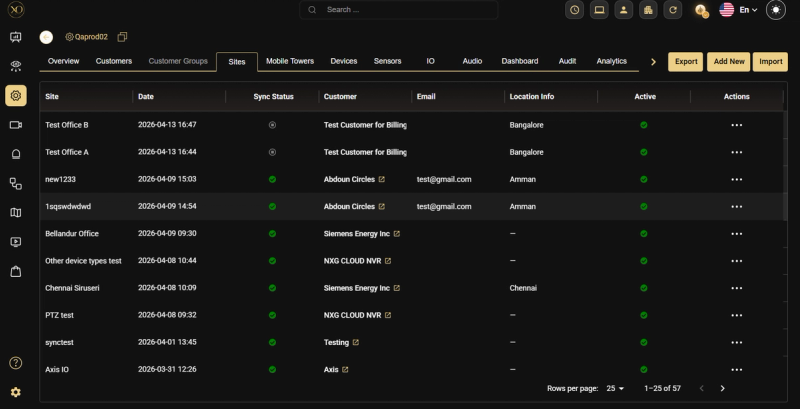Screen dimensions: 800x409
Task: Open the eye surveillance sidebar icon
Action: pos(16,66)
